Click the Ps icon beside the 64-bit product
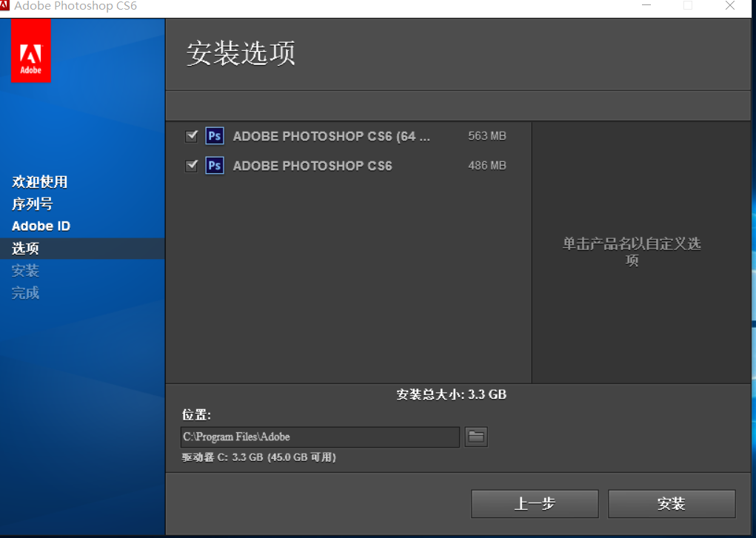Viewport: 756px width, 538px height. (x=215, y=135)
